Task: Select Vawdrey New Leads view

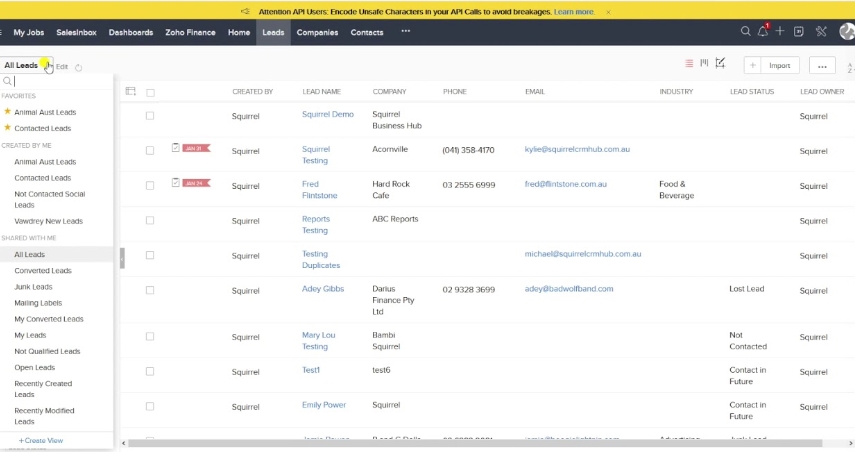Action: (49, 221)
